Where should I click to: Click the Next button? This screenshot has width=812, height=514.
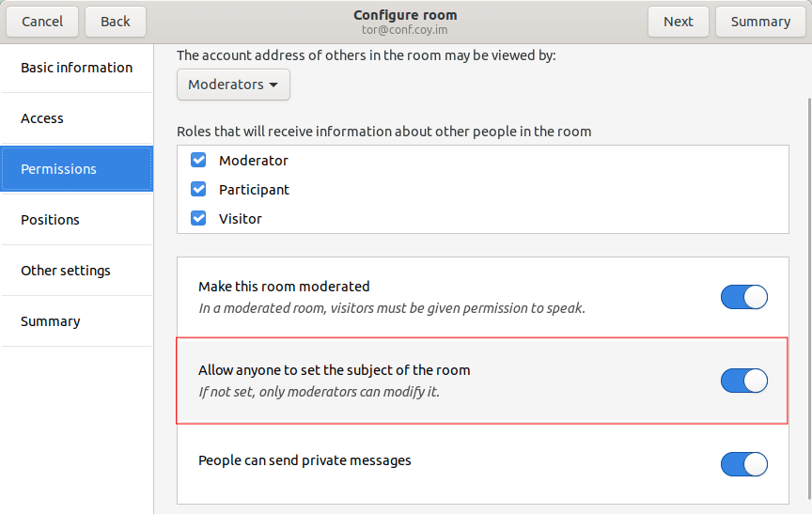click(x=679, y=22)
